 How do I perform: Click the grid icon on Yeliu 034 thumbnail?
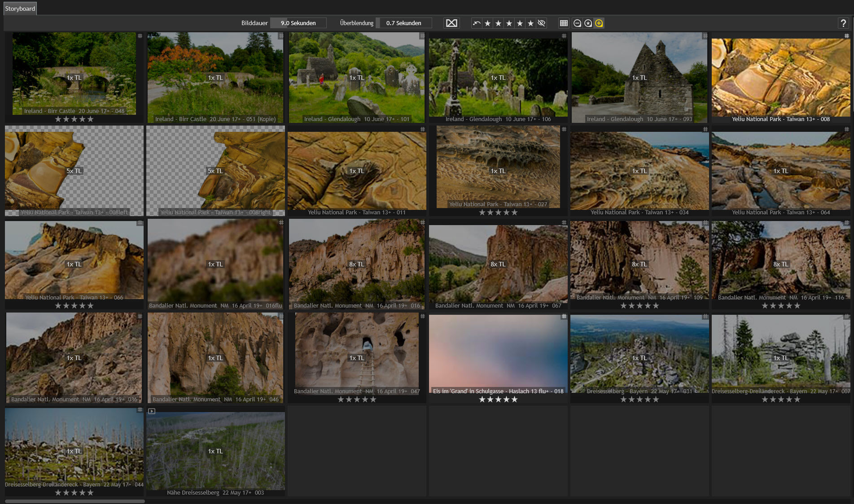coord(705,129)
